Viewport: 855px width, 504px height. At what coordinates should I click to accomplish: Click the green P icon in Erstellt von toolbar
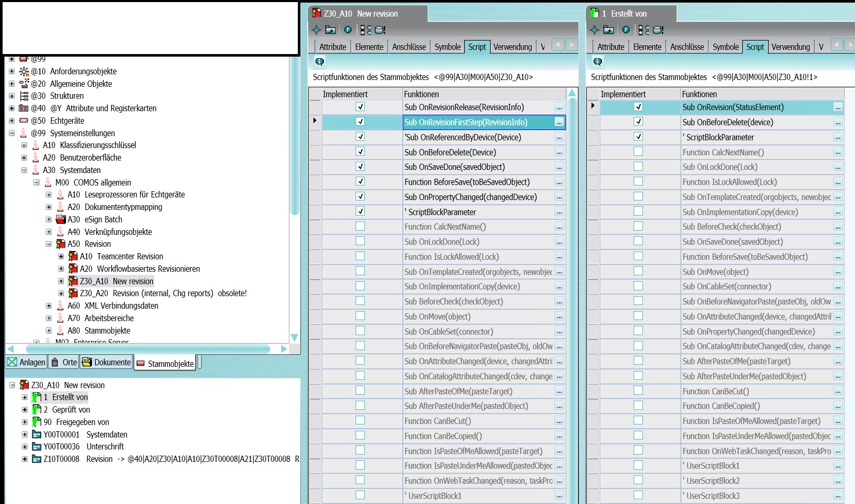[x=626, y=30]
